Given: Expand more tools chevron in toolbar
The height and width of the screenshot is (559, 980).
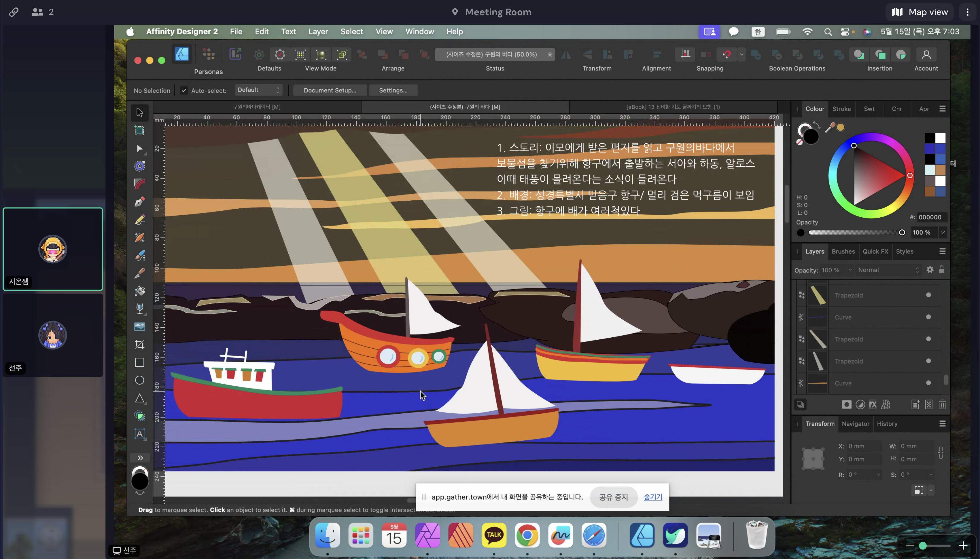Looking at the screenshot, I should pyautogui.click(x=140, y=458).
